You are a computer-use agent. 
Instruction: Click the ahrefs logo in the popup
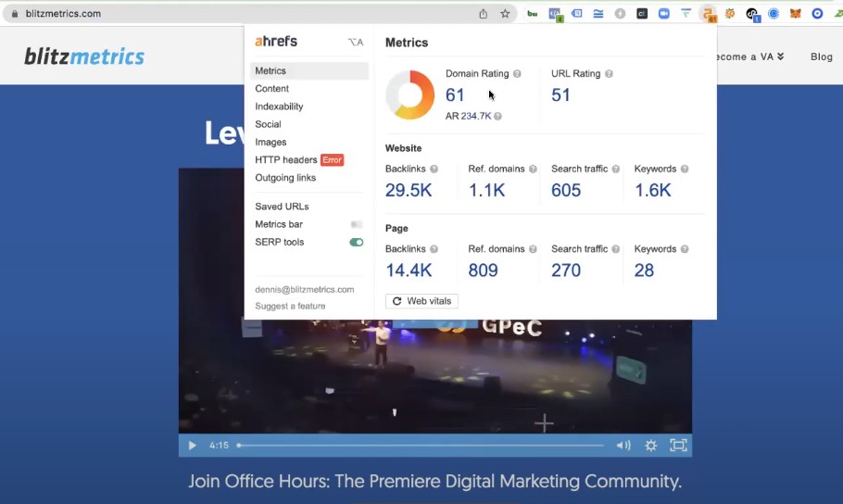tap(276, 41)
